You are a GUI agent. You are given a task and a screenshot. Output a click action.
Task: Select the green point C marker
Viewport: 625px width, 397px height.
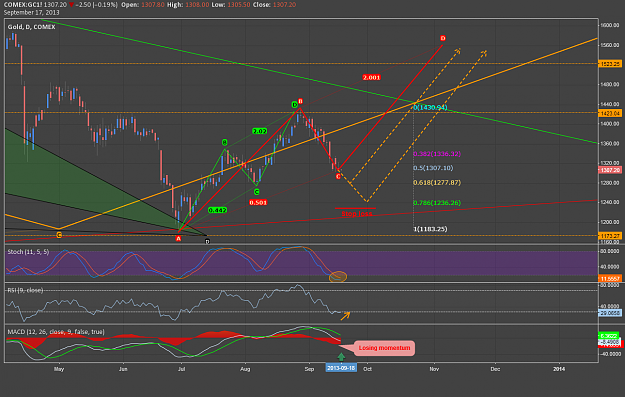click(257, 192)
